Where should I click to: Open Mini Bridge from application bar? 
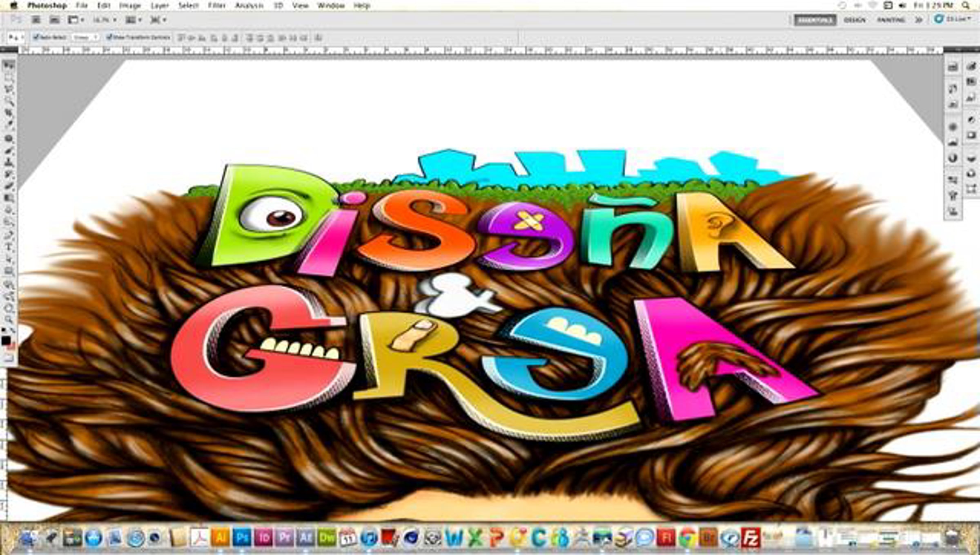[54, 20]
